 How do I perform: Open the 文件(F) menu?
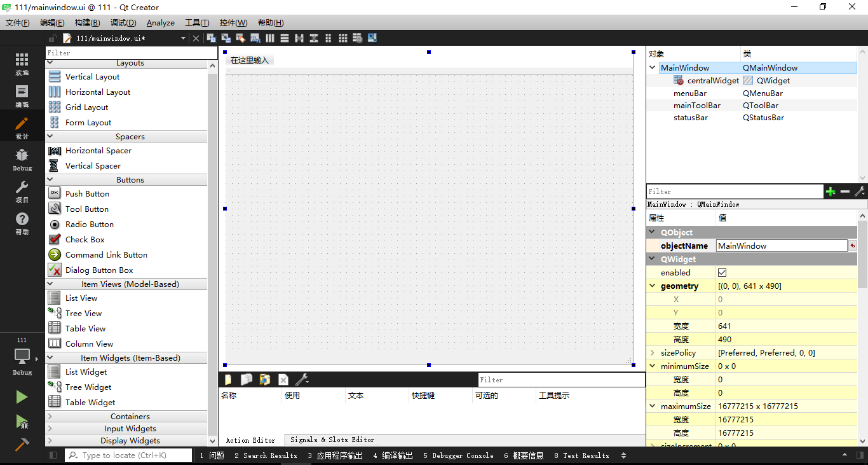17,22
